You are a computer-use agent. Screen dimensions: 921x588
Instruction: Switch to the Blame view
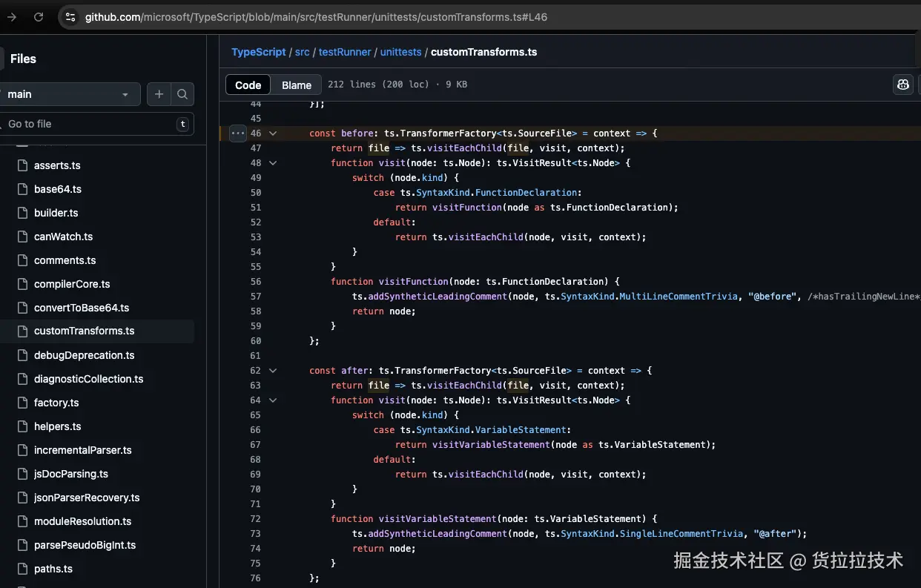click(x=296, y=85)
